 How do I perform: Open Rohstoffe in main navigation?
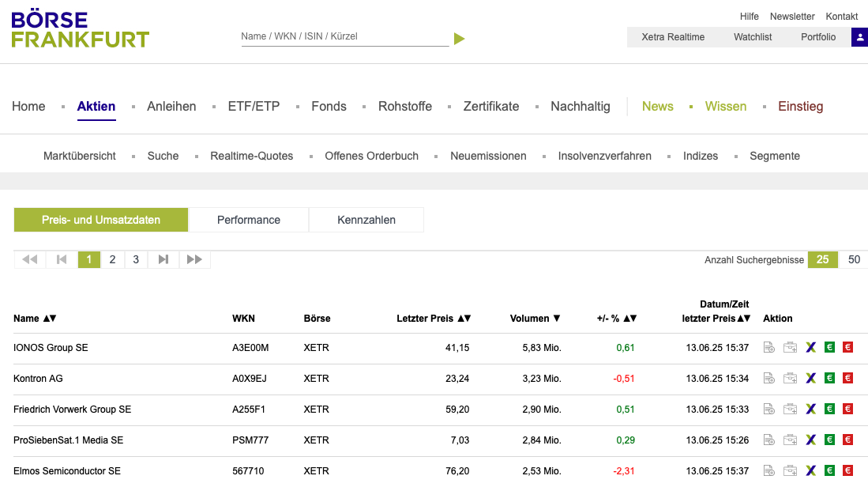click(x=405, y=107)
